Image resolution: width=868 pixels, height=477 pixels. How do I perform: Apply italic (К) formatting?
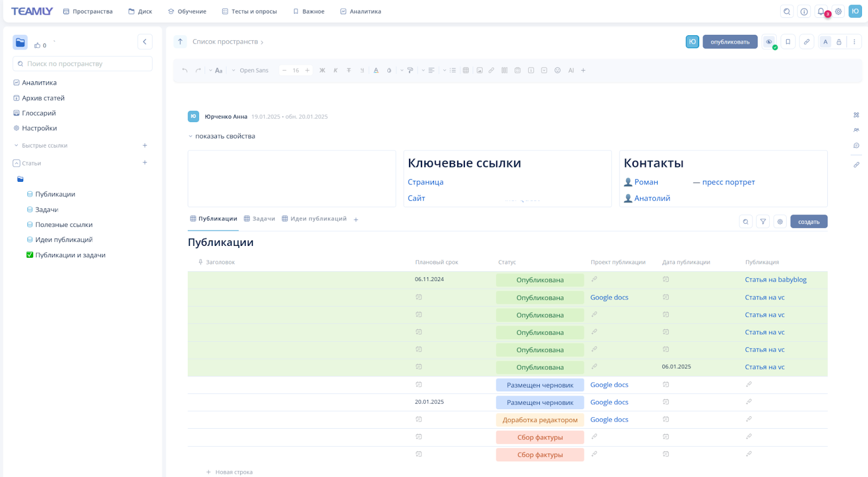[x=336, y=71]
